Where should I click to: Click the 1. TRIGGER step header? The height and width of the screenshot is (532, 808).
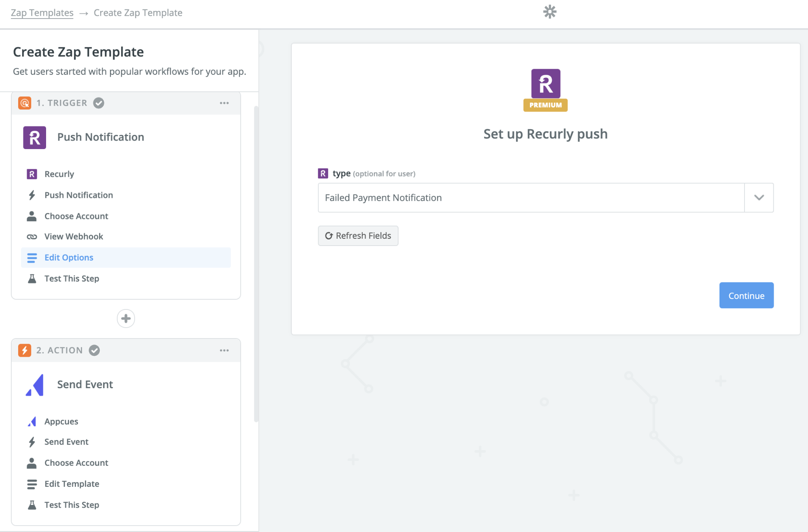point(126,103)
